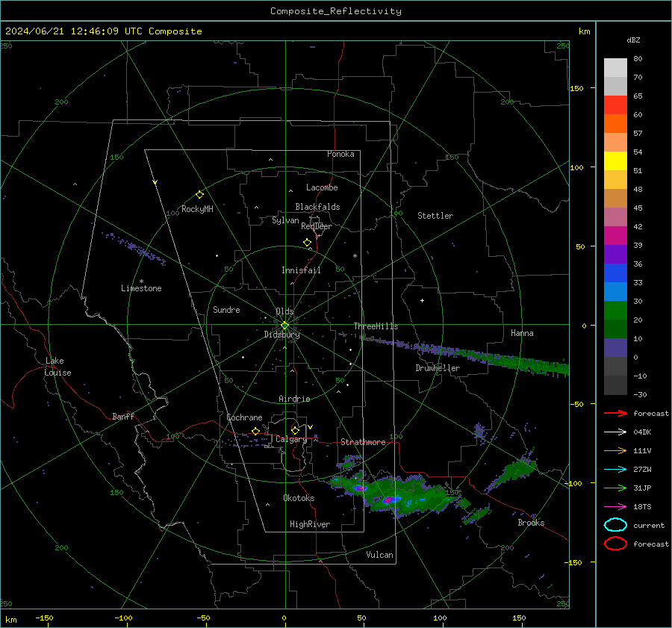Click the white plus marker west of Hanna
This screenshot has width=672, height=628.
coord(422,300)
